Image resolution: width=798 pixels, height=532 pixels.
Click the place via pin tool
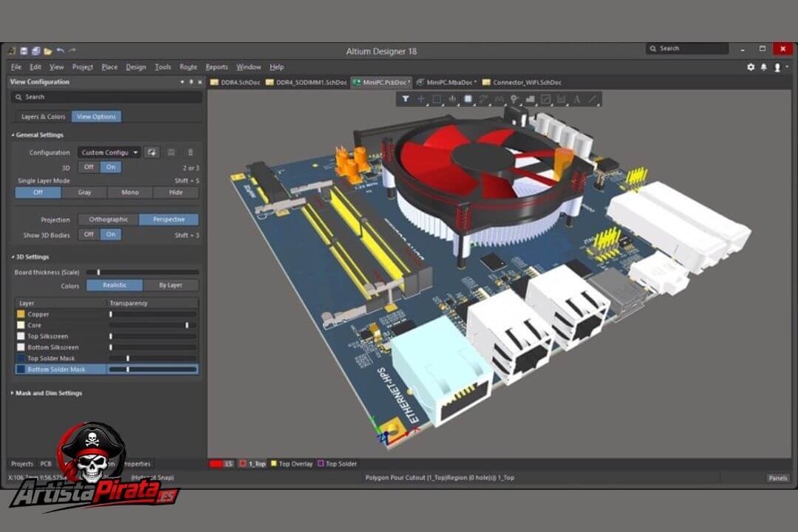click(x=514, y=99)
